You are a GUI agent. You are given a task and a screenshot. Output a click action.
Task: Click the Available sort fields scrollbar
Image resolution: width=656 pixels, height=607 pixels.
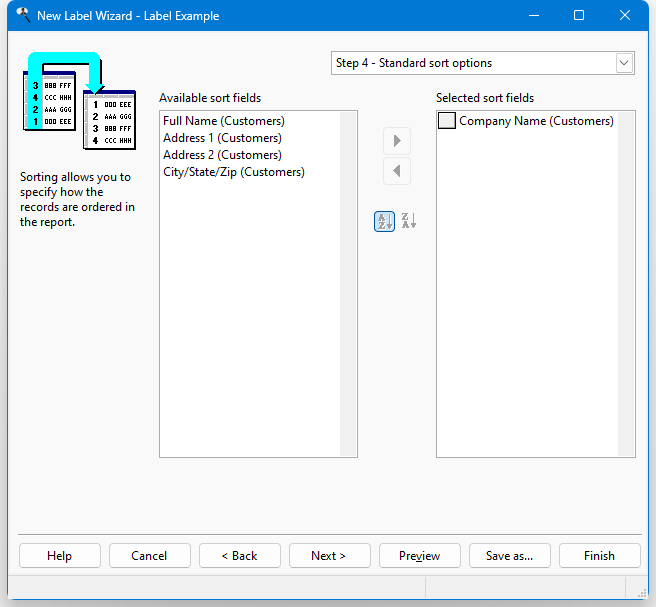(x=348, y=284)
